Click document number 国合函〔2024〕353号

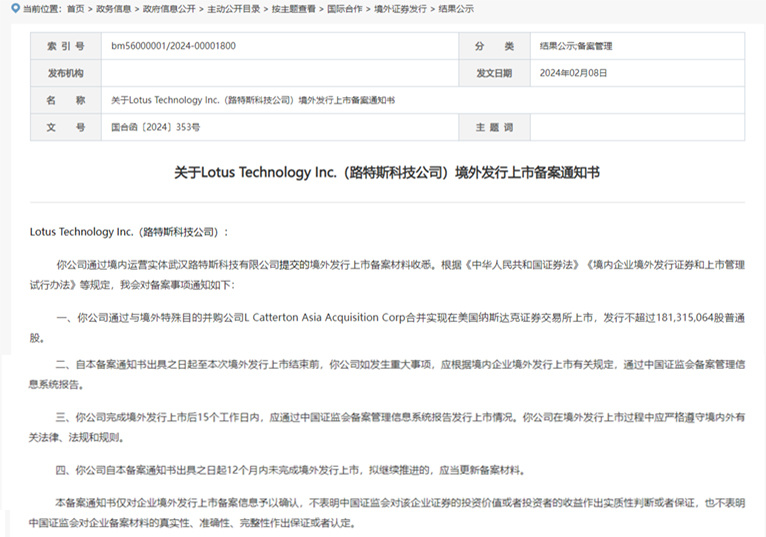coord(155,128)
